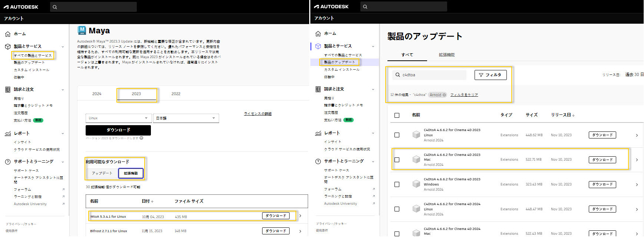
Task: Click the リリース日 column header to sort
Action: pos(562,115)
